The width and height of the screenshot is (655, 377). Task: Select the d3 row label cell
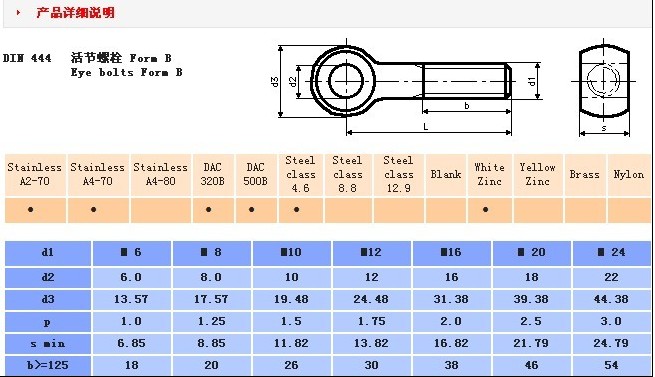pos(48,299)
